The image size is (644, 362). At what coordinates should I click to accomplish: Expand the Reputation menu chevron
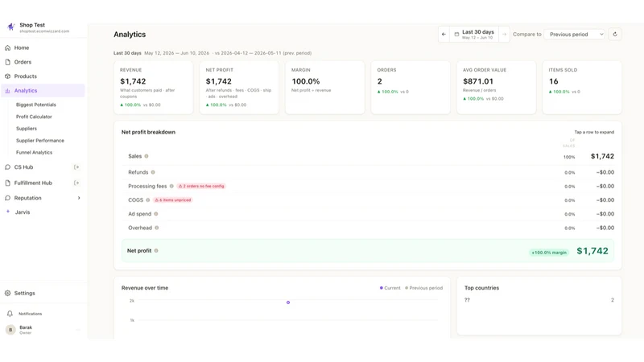(79, 198)
